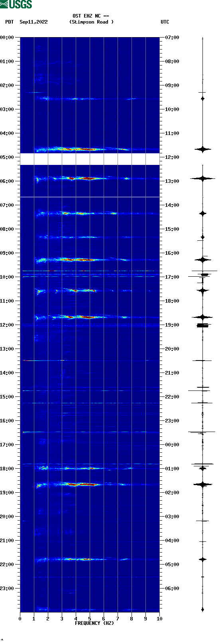Click the 18:00 PDT time label

tap(7, 469)
